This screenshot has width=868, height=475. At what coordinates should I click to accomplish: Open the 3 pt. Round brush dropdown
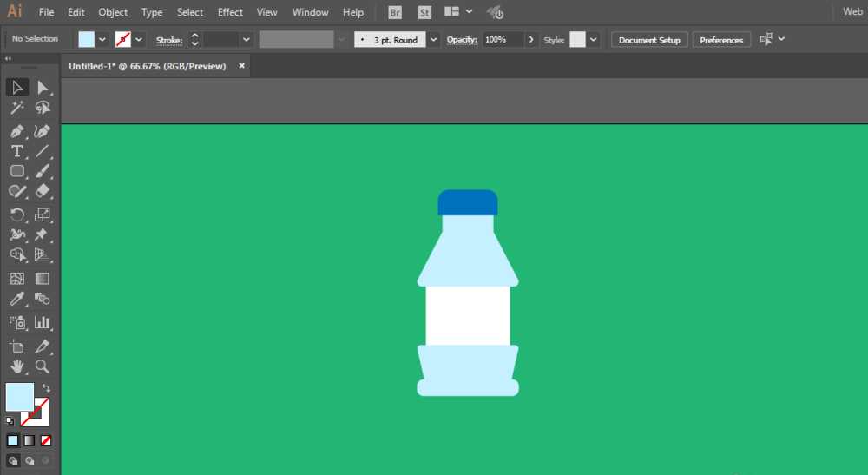click(433, 40)
